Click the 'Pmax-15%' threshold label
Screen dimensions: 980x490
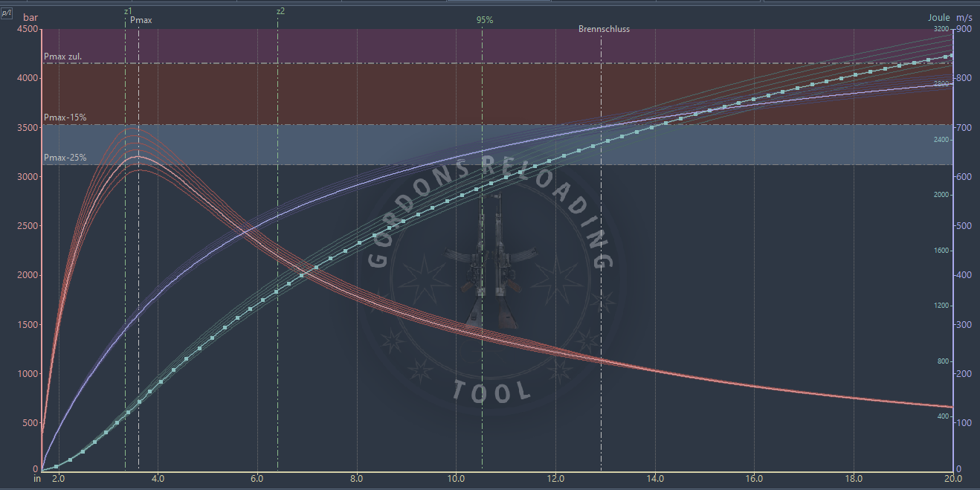(x=65, y=117)
